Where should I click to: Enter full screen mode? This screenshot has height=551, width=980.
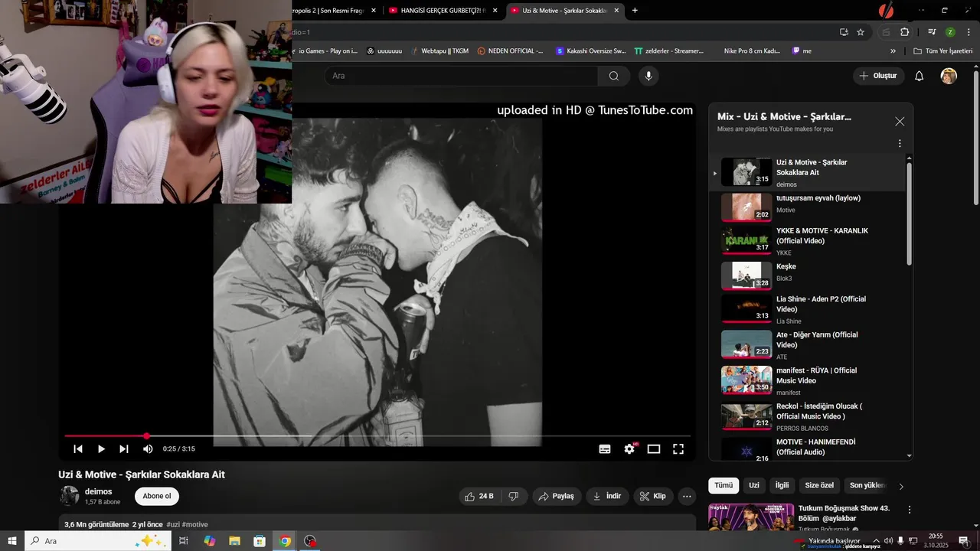tap(678, 449)
